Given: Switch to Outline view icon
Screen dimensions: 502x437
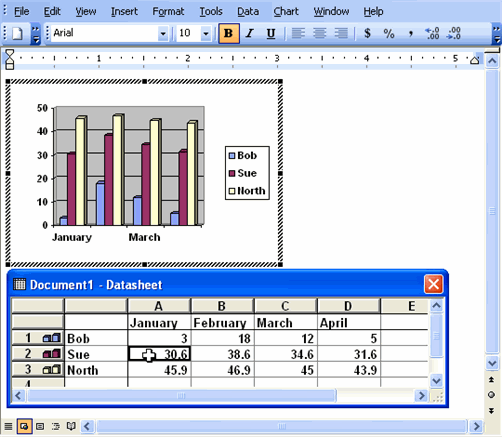Looking at the screenshot, I should click(x=56, y=426).
